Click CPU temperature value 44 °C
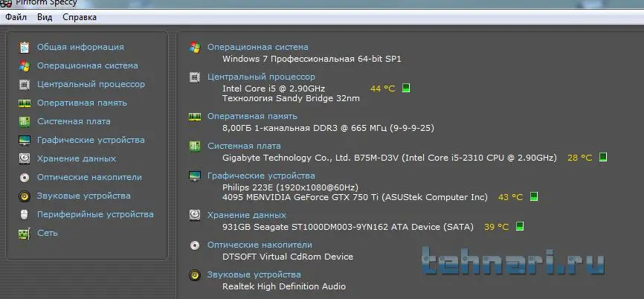 pyautogui.click(x=382, y=89)
